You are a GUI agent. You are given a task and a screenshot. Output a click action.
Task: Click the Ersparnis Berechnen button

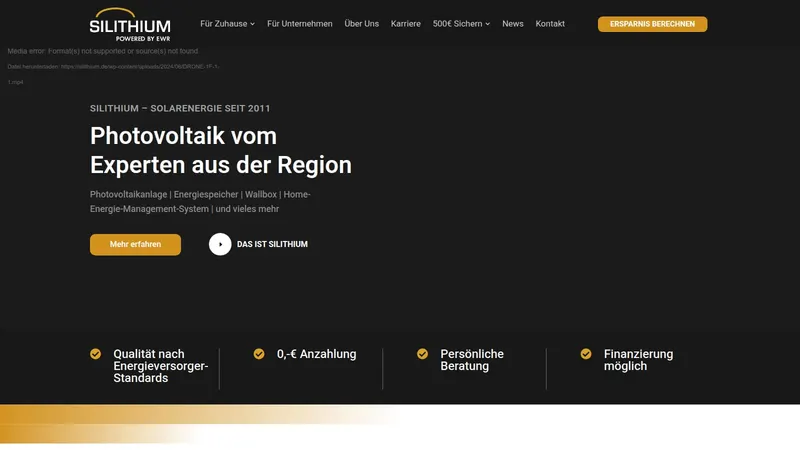[x=653, y=24]
